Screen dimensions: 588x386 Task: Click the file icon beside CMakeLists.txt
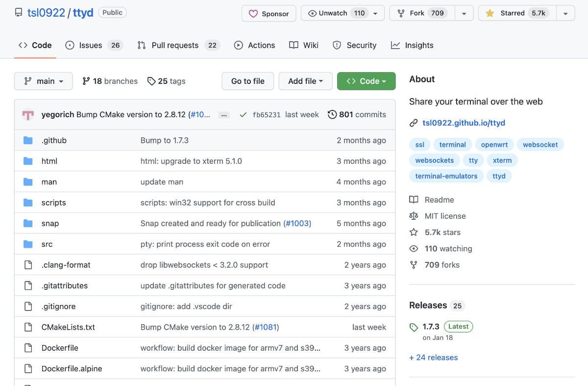point(28,327)
